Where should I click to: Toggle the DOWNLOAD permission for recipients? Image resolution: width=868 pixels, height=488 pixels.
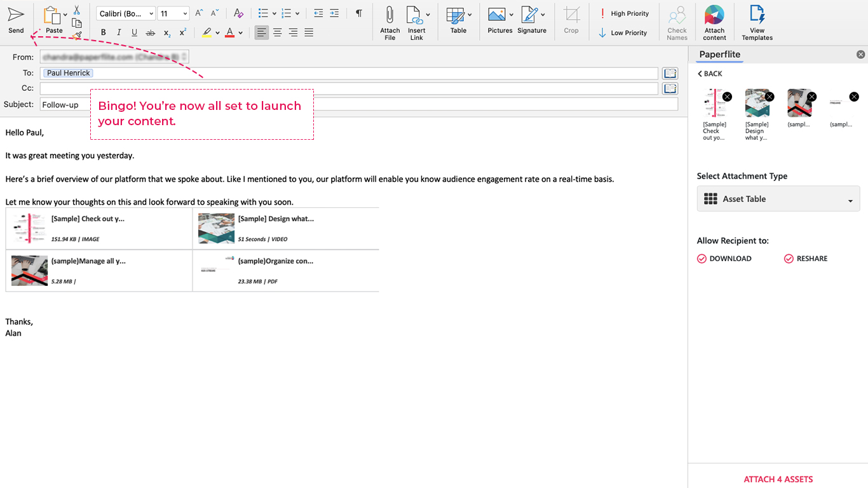click(x=724, y=259)
